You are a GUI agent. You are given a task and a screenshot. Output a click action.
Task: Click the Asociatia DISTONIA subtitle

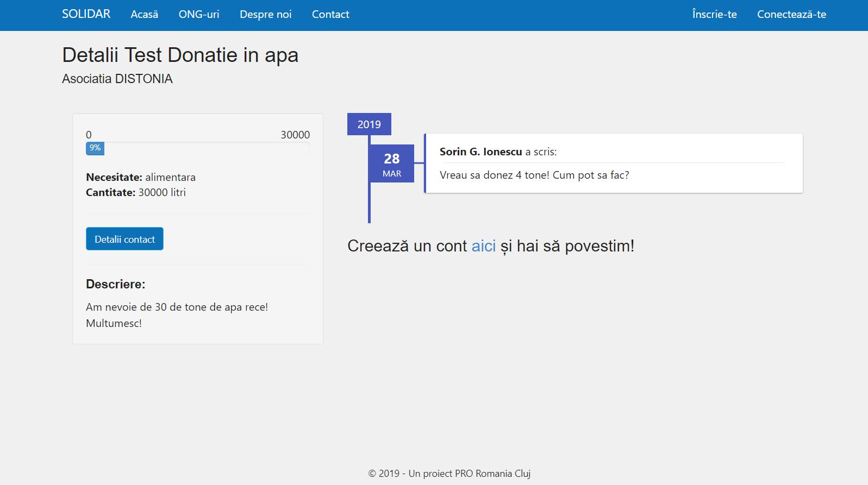tap(117, 79)
